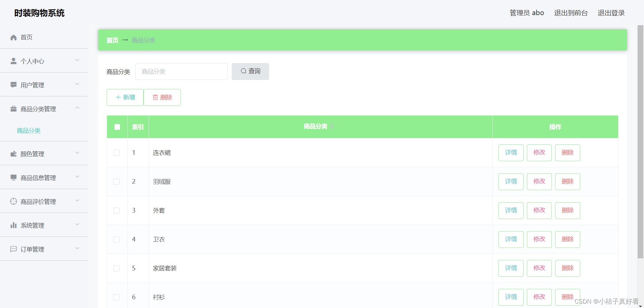Screen dimensions: 644x308
Task: Expand the 商品评价管理 menu chevron
Action: [x=77, y=201]
